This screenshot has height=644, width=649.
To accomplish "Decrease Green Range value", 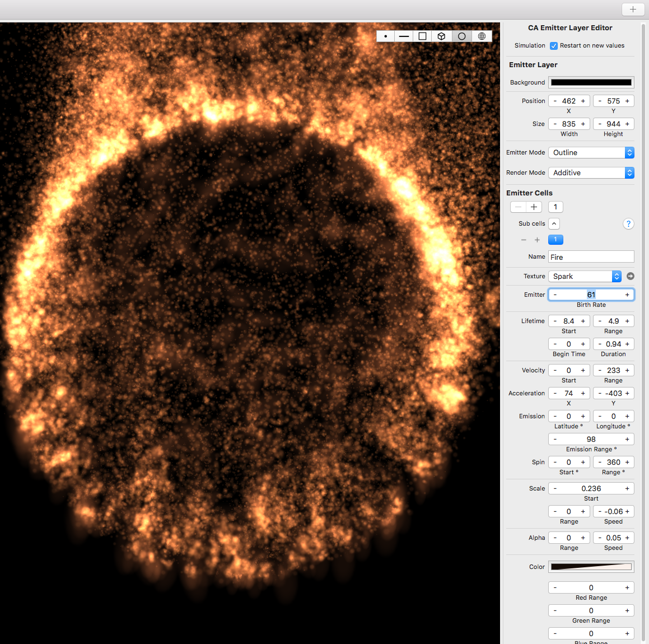I will [555, 610].
